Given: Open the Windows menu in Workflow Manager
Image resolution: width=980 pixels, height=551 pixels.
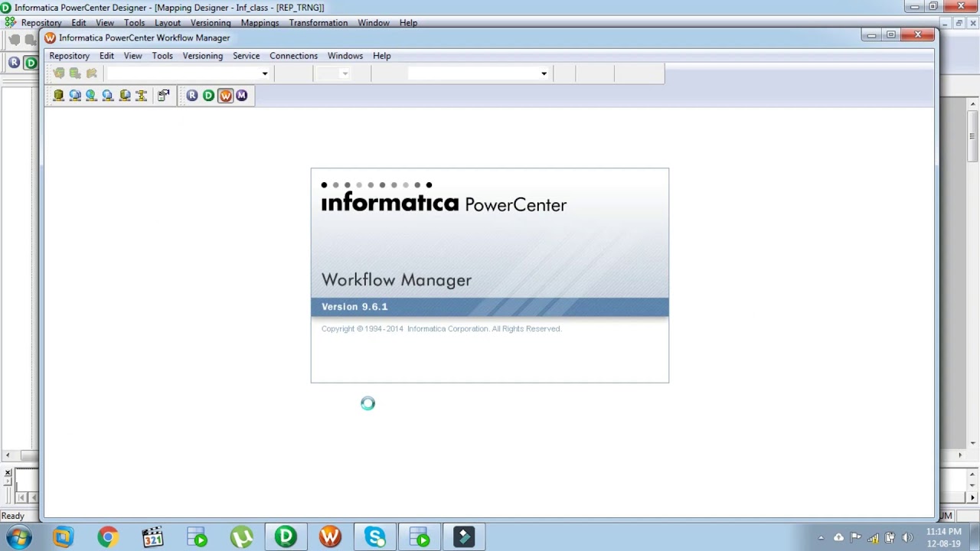Looking at the screenshot, I should tap(345, 56).
